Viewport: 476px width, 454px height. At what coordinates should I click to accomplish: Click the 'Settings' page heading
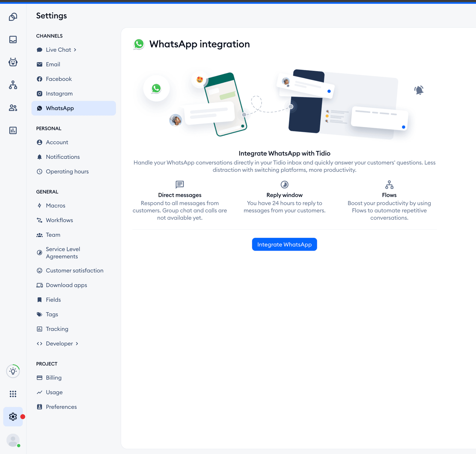(51, 16)
